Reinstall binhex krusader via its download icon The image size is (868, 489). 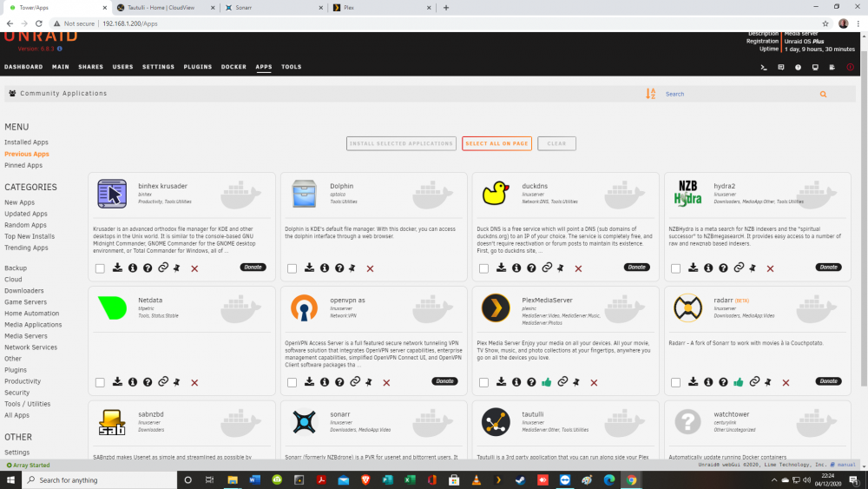117,268
